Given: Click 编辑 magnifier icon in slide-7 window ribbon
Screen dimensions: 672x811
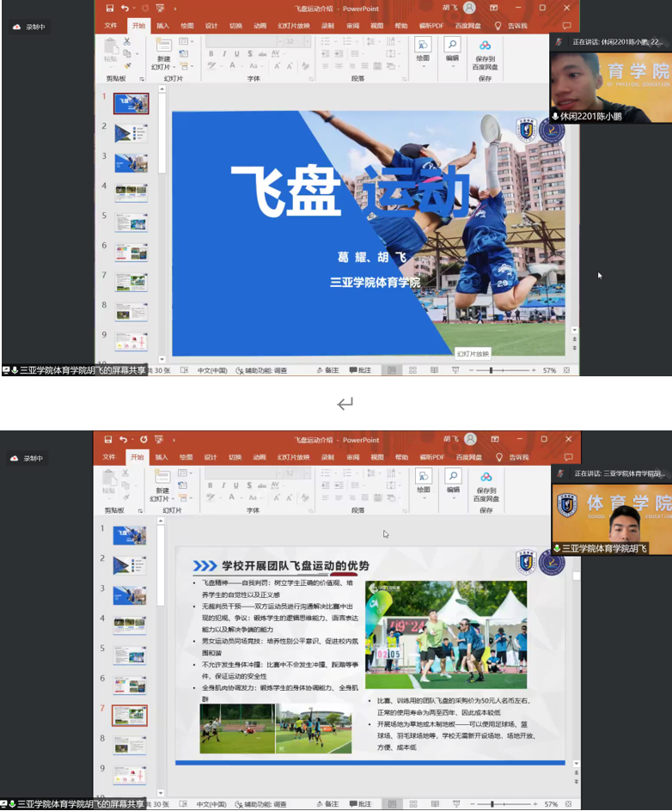Looking at the screenshot, I should pos(453,476).
